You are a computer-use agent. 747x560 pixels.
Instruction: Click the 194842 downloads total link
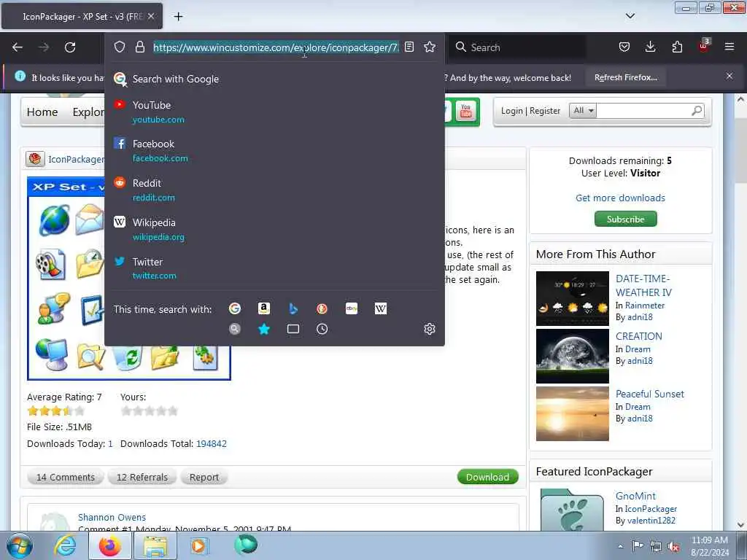211,443
